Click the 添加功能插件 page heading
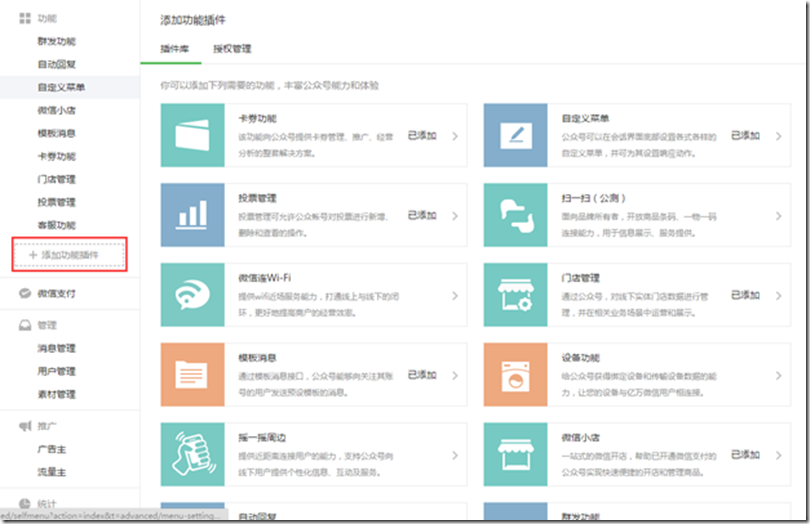This screenshot has width=810, height=524. click(193, 20)
